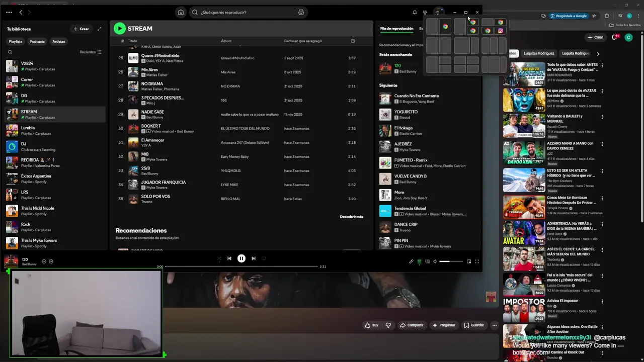Search inside Tu biblioteca
Viewport: 644px width, 362px height.
[x=10, y=52]
